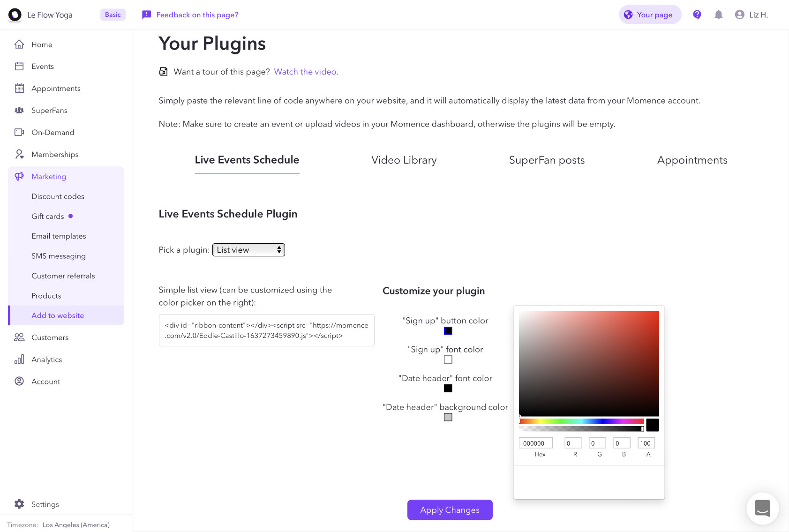Switch to the SuperFan posts tab
Image resolution: width=789 pixels, height=532 pixels.
pyautogui.click(x=547, y=160)
